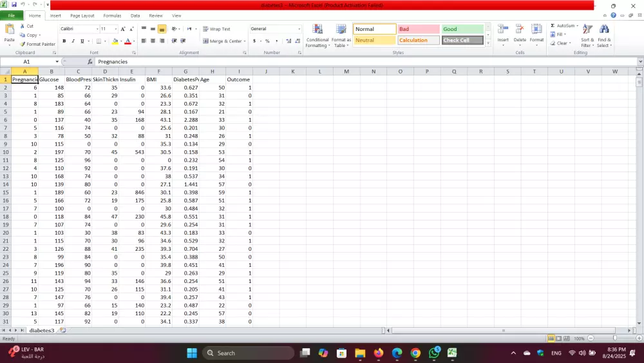Switch to Page Layout view in status bar
Viewport: 644px width, 363px height.
pyautogui.click(x=558, y=338)
